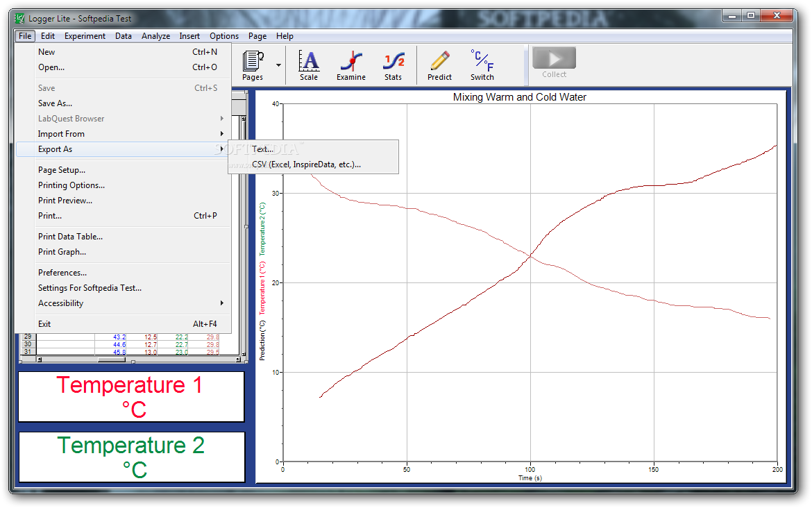Screen dimensions: 812x508
Task: Maximize the Logger Lite window
Action: pyautogui.click(x=751, y=15)
